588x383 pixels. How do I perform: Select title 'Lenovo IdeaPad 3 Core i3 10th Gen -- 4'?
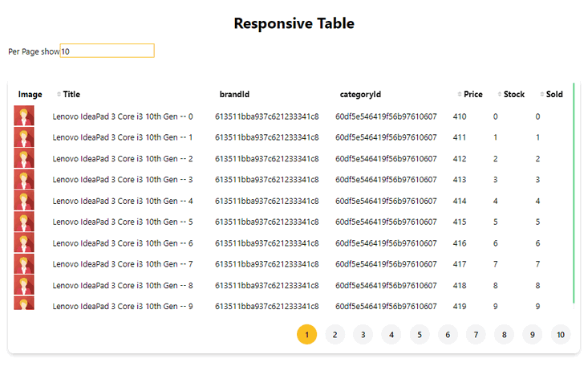pos(123,201)
